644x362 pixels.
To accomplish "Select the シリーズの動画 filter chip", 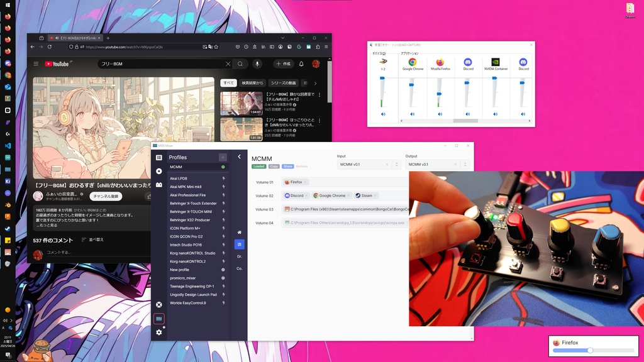I will (284, 83).
